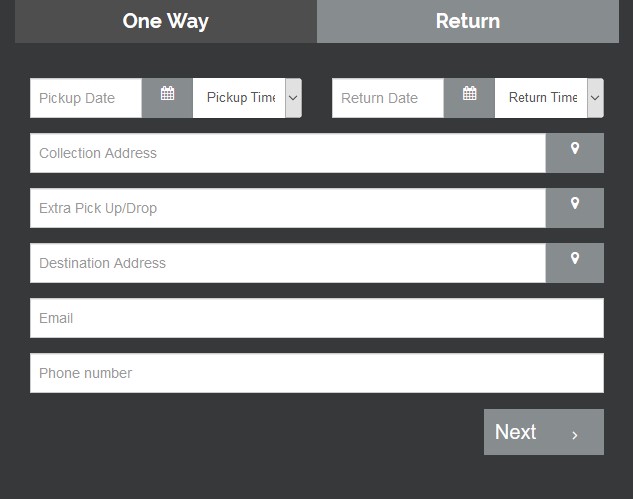Switch to the Return tab
The height and width of the screenshot is (499, 633).
(468, 21)
